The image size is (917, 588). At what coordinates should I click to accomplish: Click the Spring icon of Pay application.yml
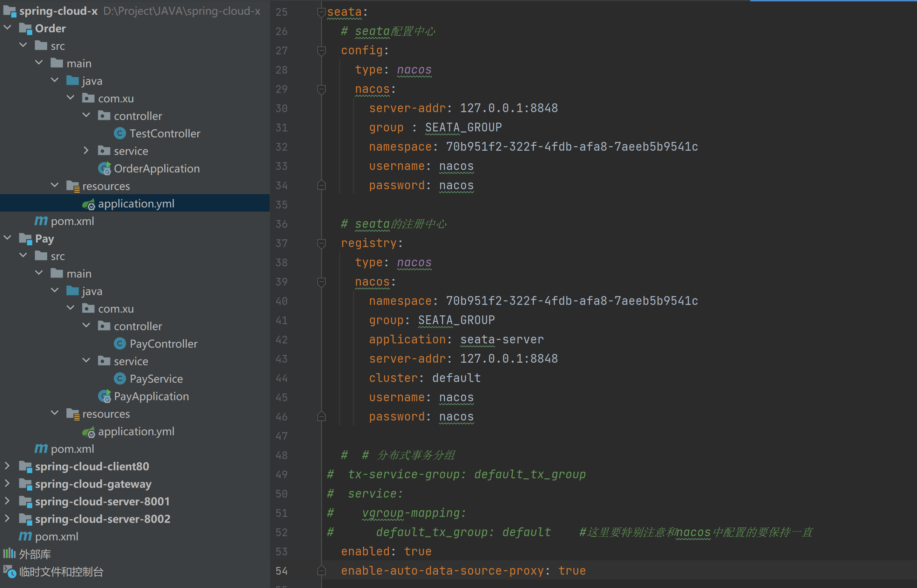pos(89,431)
